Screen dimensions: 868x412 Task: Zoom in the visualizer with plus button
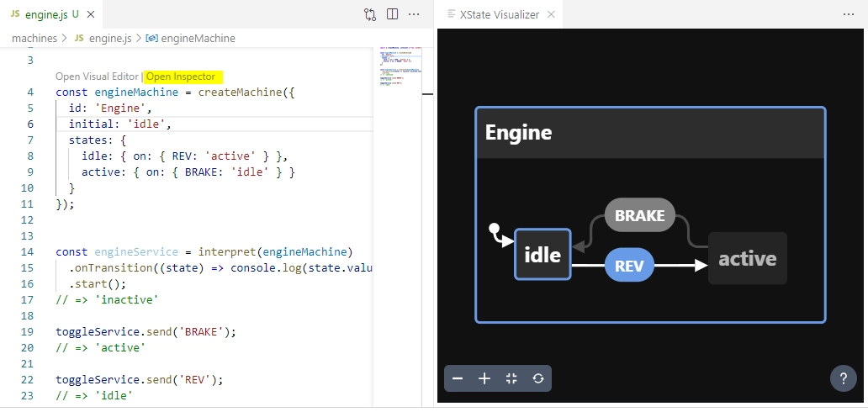pos(484,378)
